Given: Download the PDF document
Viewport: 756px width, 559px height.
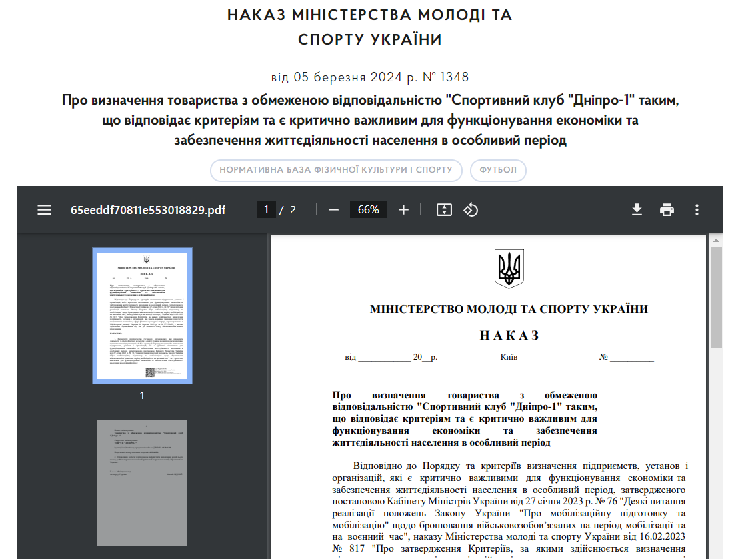Looking at the screenshot, I should click(x=637, y=209).
